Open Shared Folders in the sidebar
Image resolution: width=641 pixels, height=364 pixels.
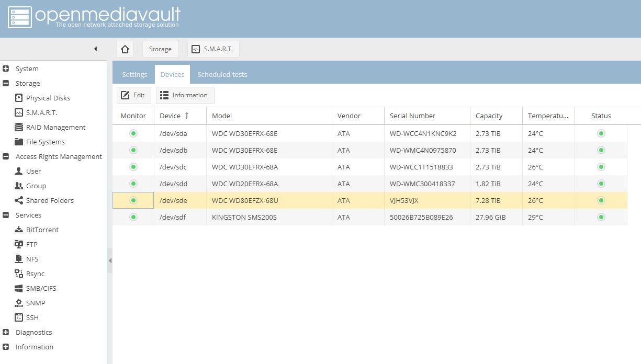[44, 200]
